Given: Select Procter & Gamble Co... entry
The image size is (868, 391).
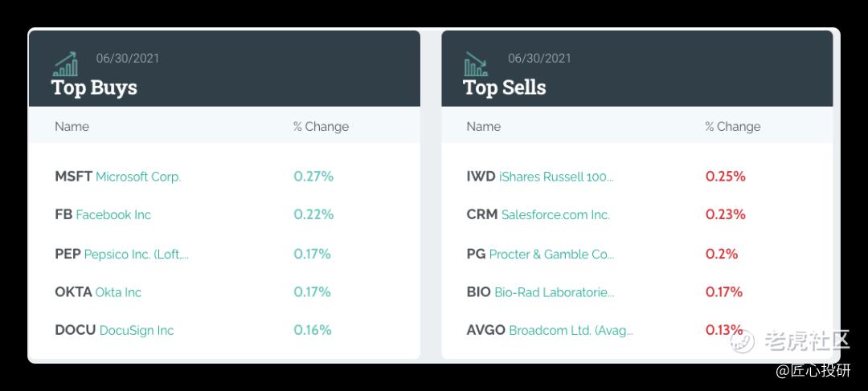Looking at the screenshot, I should click(x=551, y=255).
